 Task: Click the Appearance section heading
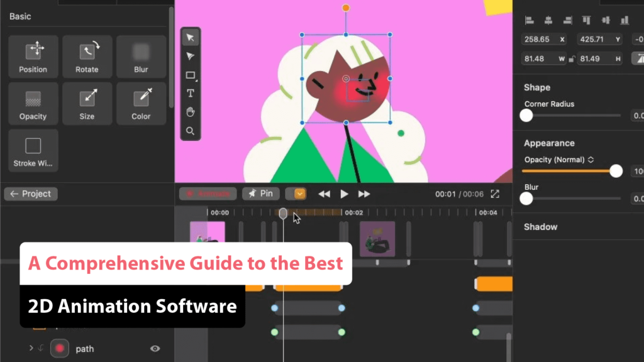tap(549, 143)
